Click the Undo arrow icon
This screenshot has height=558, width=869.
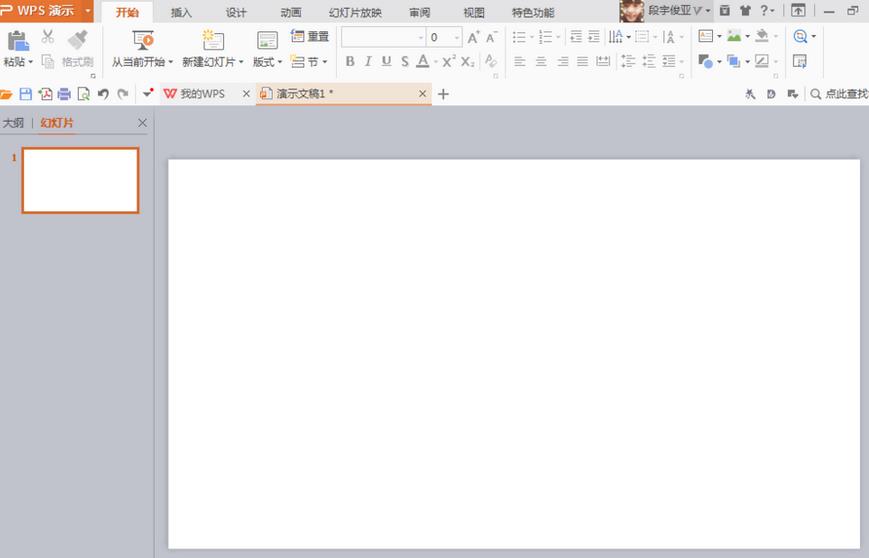[x=103, y=94]
